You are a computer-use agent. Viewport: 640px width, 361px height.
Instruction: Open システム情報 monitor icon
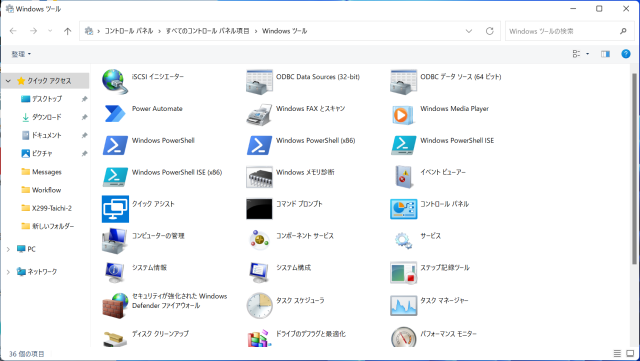(115, 272)
